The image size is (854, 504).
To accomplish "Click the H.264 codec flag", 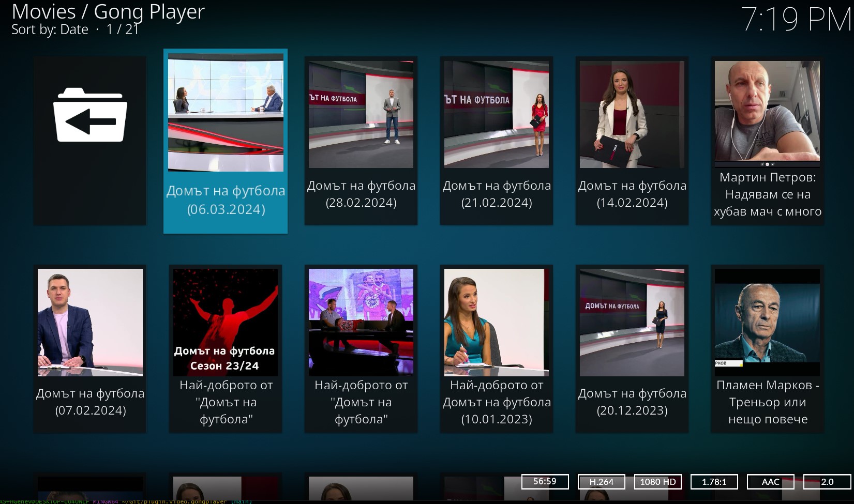I will point(602,482).
